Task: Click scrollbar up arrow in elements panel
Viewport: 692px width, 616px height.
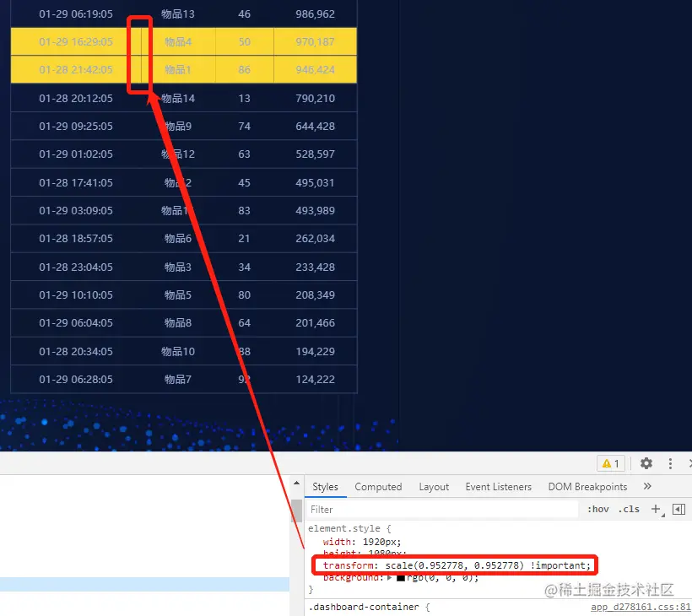Action: 296,484
